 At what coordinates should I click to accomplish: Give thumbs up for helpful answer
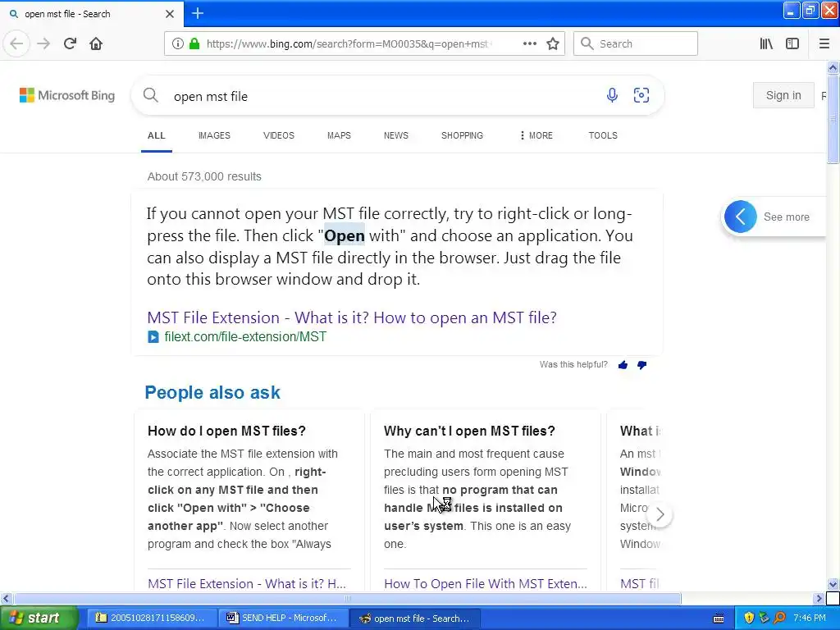pos(623,365)
